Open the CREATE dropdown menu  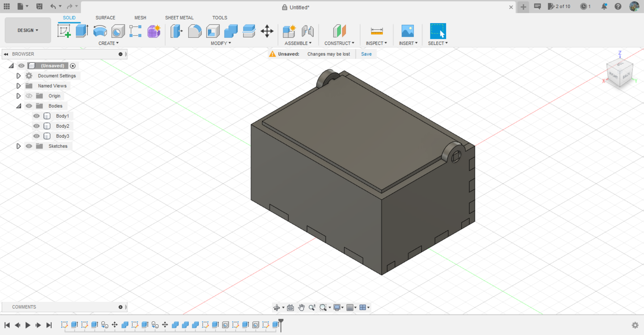click(x=108, y=43)
